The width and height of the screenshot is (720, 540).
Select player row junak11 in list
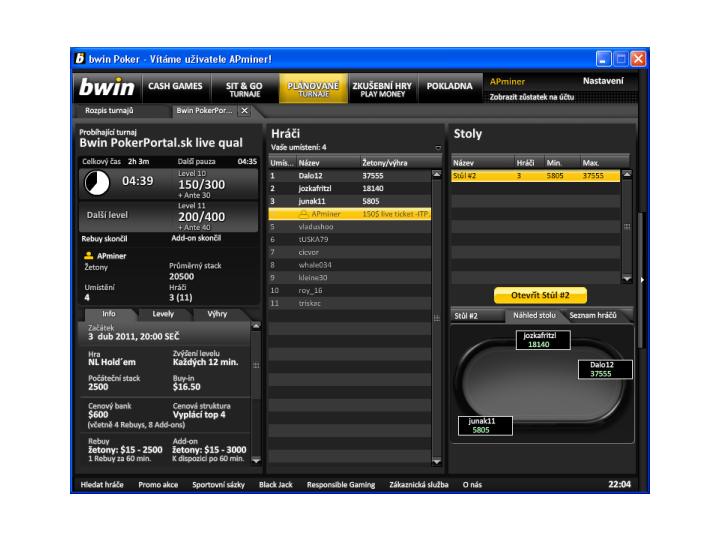coord(349,202)
